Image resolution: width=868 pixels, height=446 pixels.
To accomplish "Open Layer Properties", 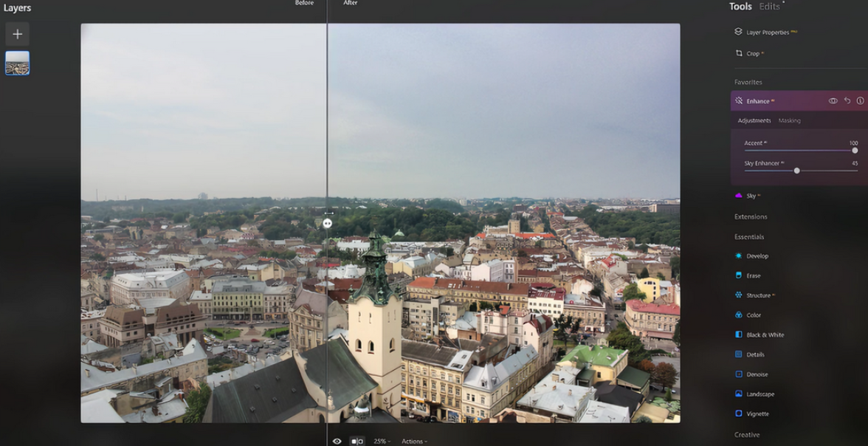I will [768, 32].
